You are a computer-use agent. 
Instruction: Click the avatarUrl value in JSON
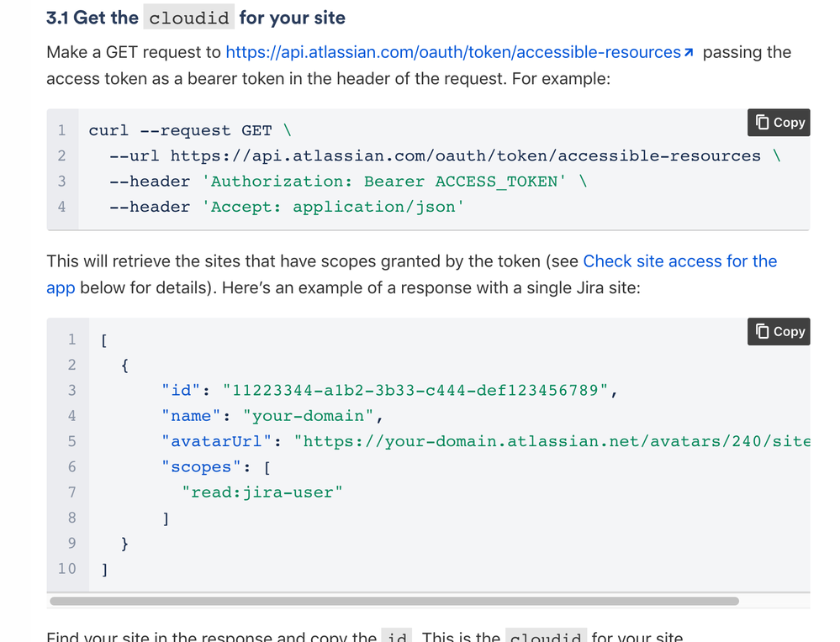pyautogui.click(x=552, y=442)
